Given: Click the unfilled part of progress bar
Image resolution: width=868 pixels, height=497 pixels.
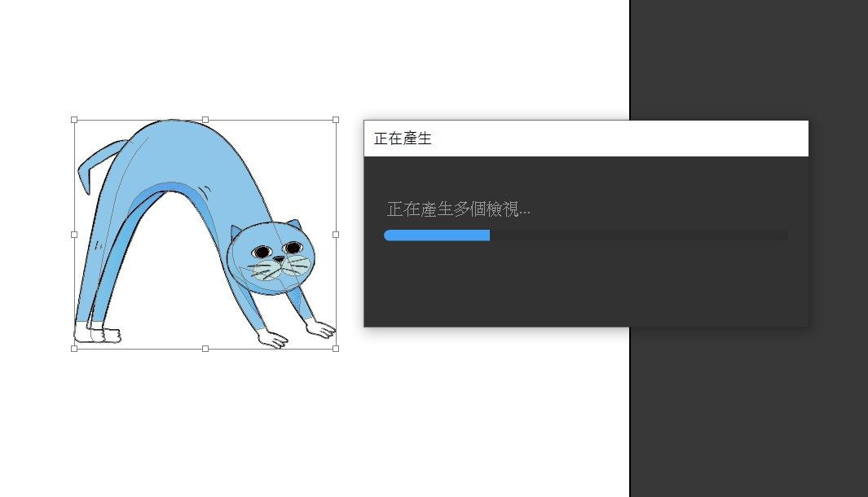Looking at the screenshot, I should (x=637, y=235).
